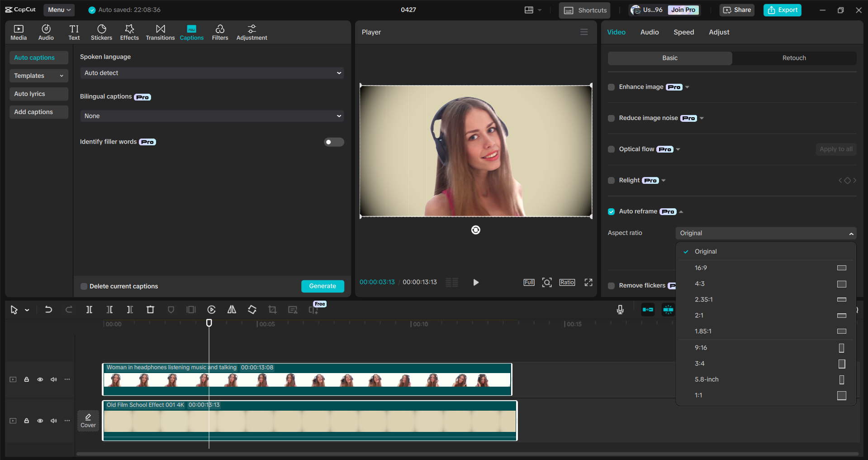Hide the Woman in headphones video track
Viewport: 868px width, 460px height.
point(40,379)
